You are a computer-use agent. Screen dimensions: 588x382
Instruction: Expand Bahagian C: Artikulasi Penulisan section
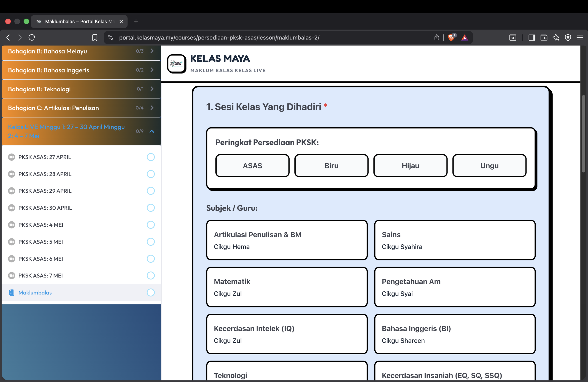81,108
